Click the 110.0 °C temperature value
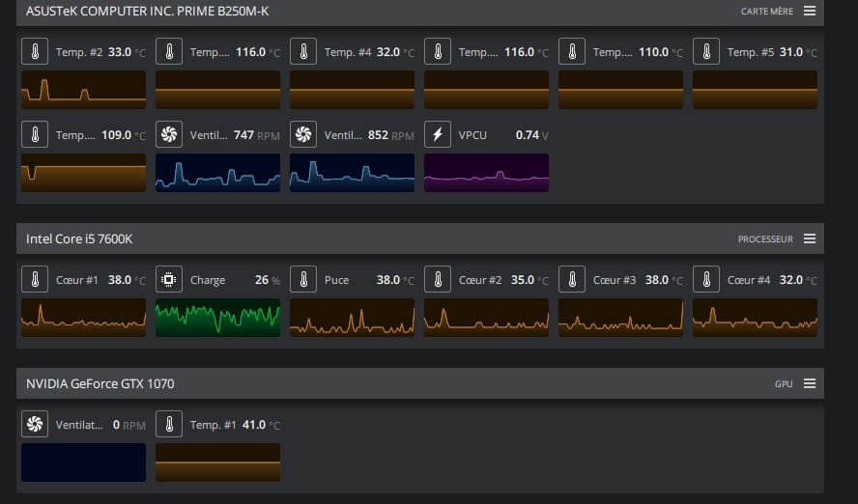Viewport: 858px width, 504px height. (x=661, y=52)
